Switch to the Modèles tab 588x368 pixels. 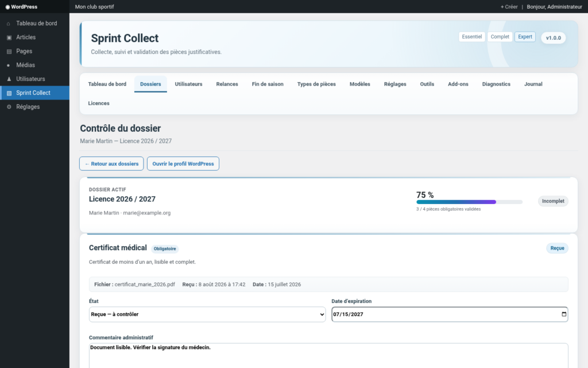(x=359, y=84)
